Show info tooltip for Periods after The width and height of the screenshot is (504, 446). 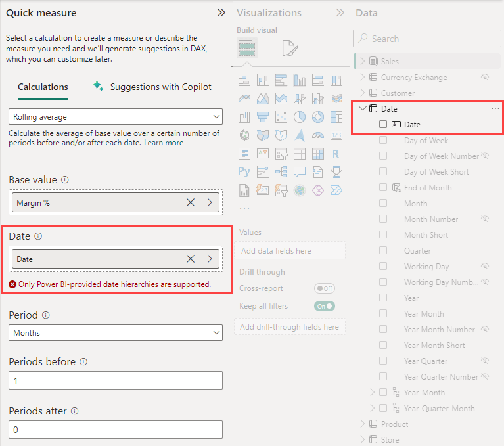(74, 411)
